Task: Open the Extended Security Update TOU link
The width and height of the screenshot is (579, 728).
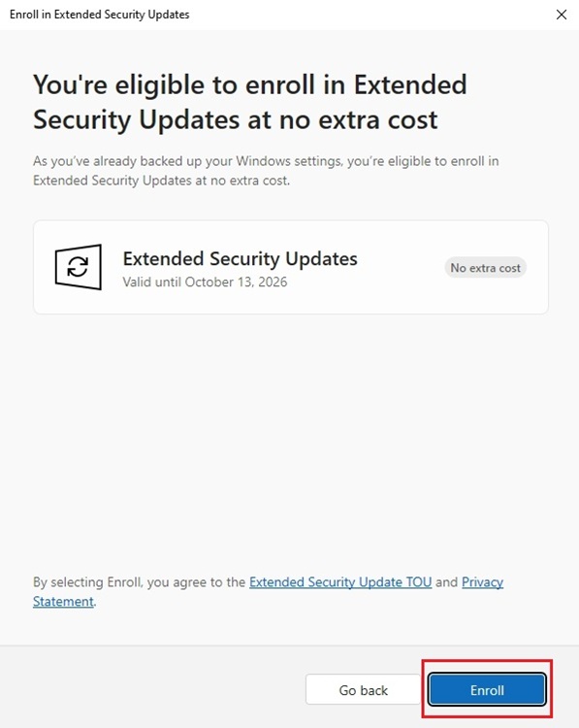Action: coord(340,581)
